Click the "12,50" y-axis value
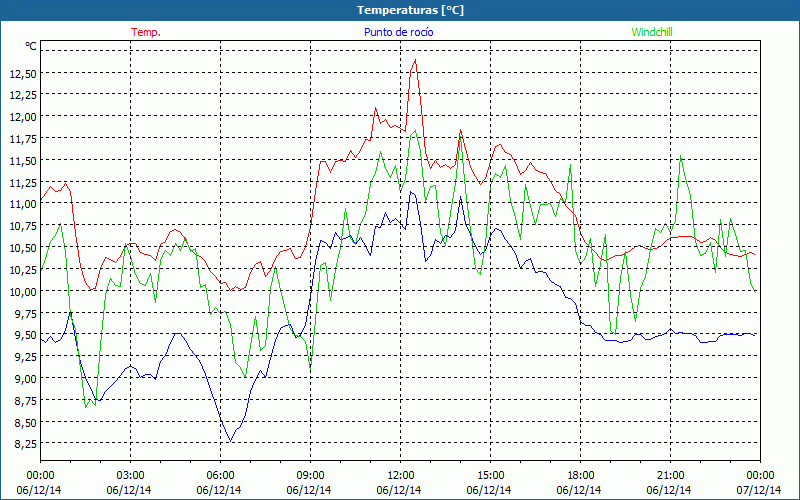800x500 pixels. click(23, 74)
